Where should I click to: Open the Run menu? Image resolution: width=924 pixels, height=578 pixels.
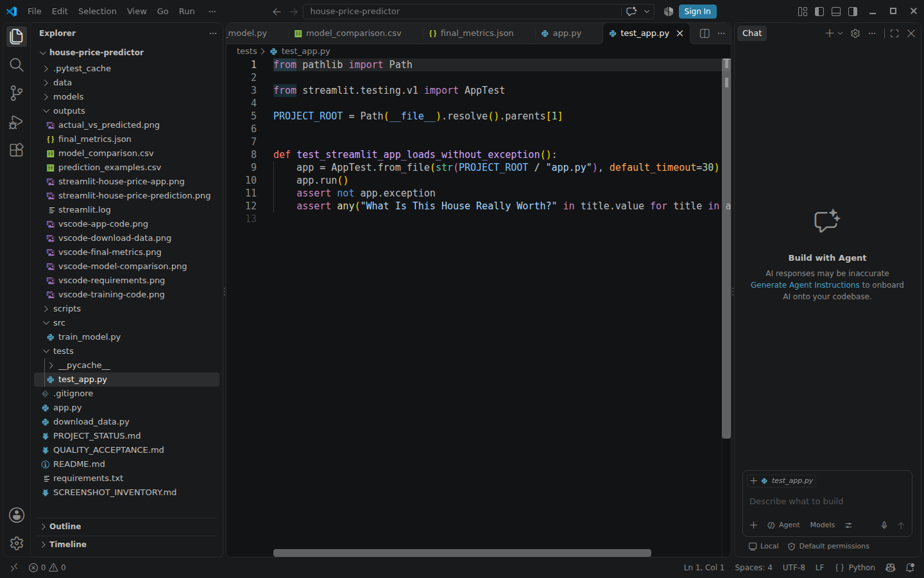[187, 12]
